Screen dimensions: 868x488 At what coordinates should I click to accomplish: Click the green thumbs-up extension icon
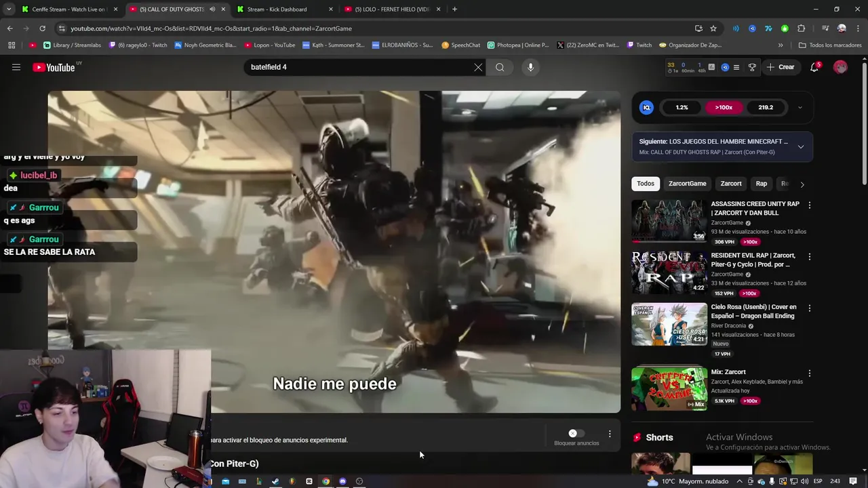click(x=785, y=28)
